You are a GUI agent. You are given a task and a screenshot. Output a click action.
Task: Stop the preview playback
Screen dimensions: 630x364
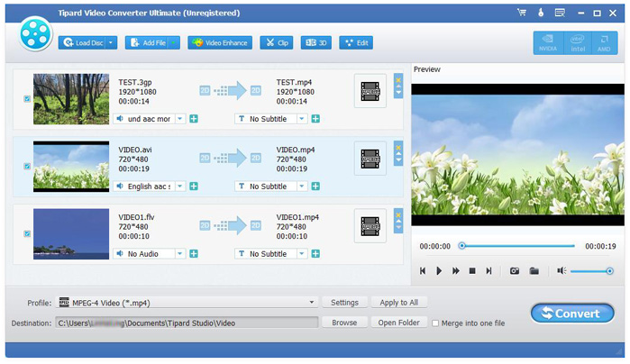coord(472,271)
